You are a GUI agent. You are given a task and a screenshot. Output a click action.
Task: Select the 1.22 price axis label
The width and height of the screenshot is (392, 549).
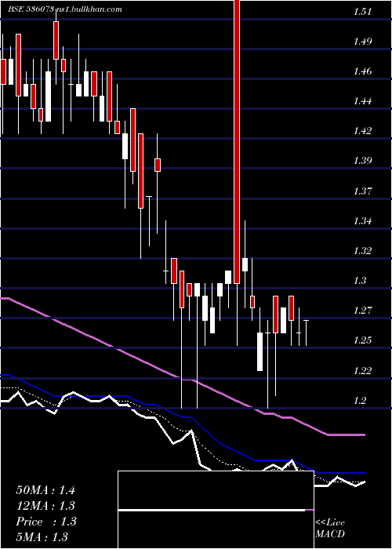pos(362,370)
